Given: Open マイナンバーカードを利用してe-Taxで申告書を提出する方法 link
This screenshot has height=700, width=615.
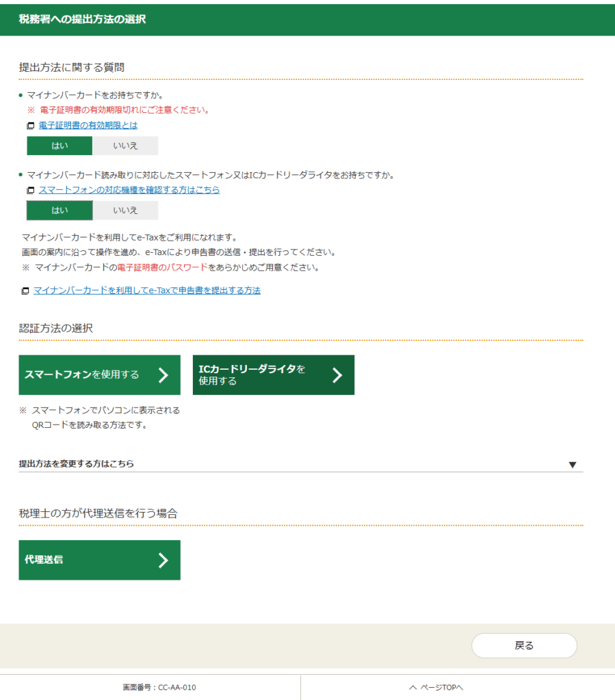Looking at the screenshot, I should [x=147, y=291].
